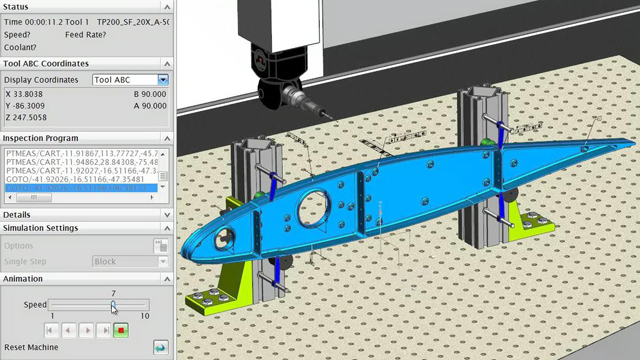
Task: Collapse the Animation section
Action: click(x=167, y=279)
